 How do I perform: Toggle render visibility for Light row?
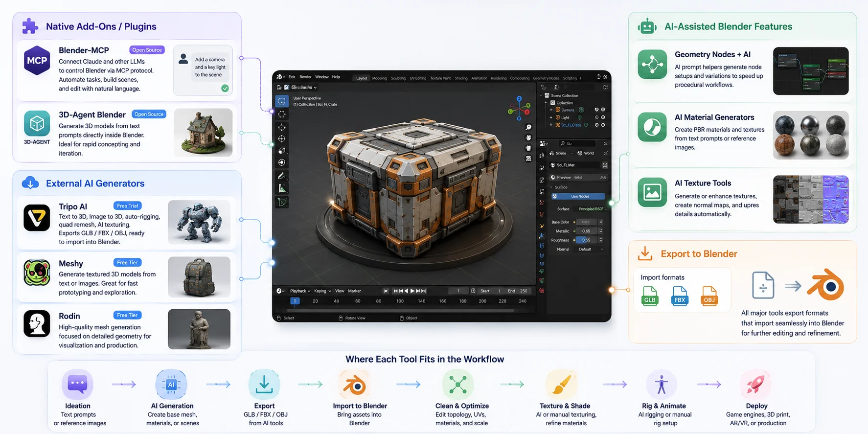pyautogui.click(x=603, y=117)
